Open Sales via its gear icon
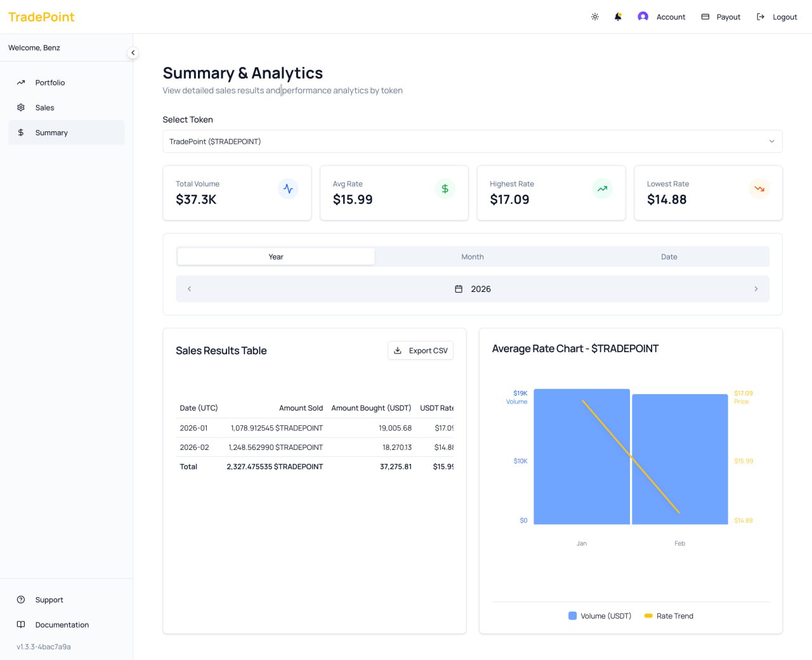 point(21,107)
